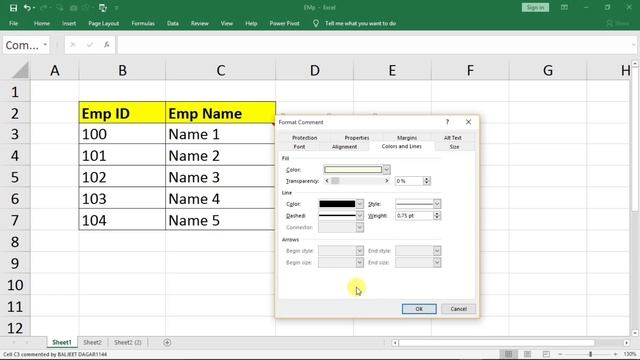Select row 10 header

(x=15, y=285)
